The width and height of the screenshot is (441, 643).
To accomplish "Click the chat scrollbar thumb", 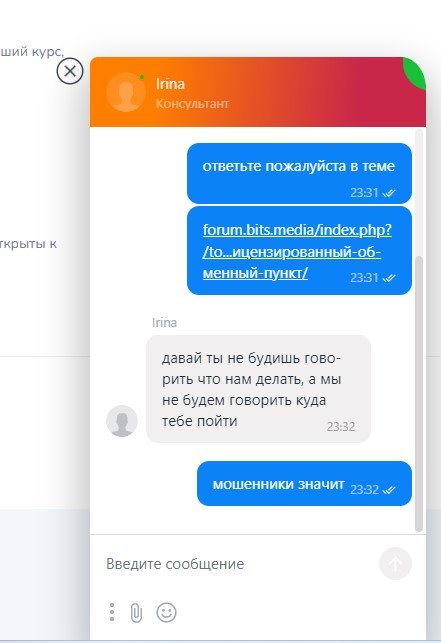I will coord(419,394).
